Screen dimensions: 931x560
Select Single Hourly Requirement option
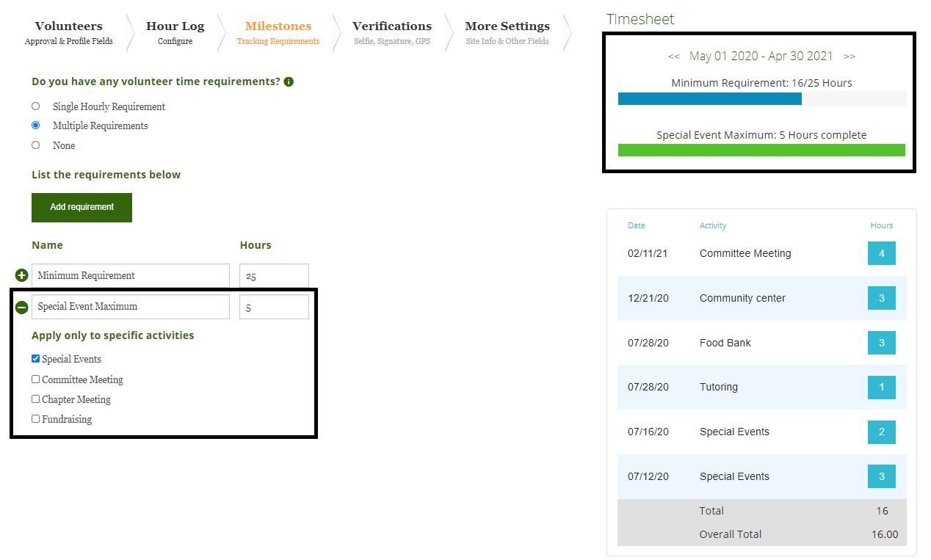pos(35,106)
